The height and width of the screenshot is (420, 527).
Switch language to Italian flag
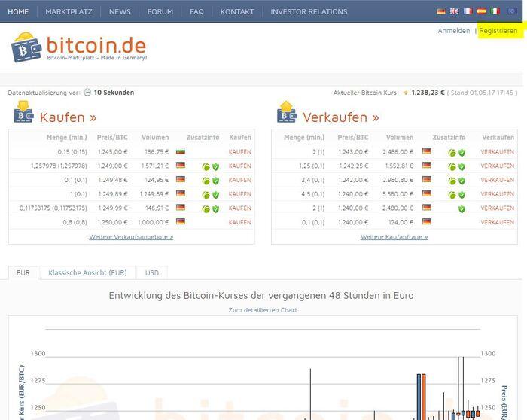pos(495,11)
